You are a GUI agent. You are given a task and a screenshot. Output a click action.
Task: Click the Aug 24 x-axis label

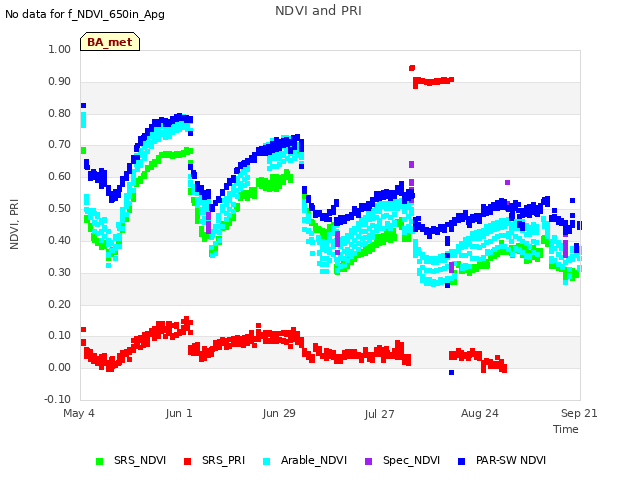480,413
